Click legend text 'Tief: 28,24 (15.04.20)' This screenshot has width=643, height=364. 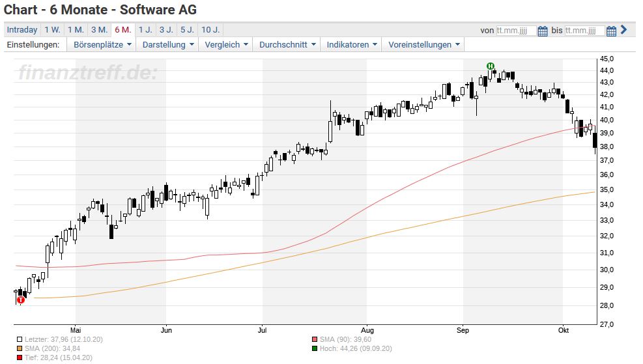(58, 358)
